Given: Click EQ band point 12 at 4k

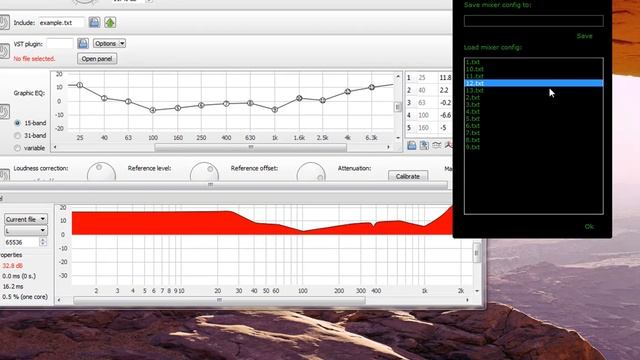Looking at the screenshot, I should tap(347, 91).
